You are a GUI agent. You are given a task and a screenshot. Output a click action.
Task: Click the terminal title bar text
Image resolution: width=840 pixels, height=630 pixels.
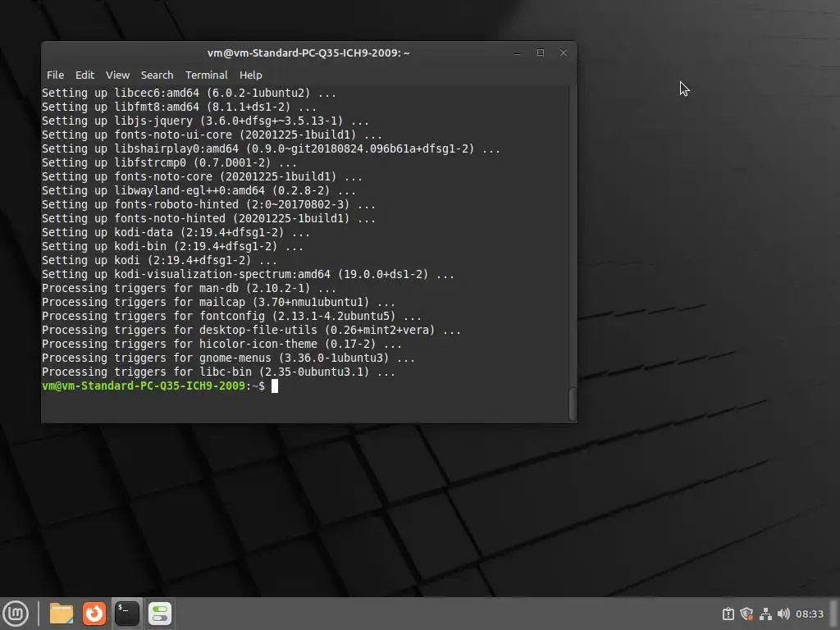308,52
